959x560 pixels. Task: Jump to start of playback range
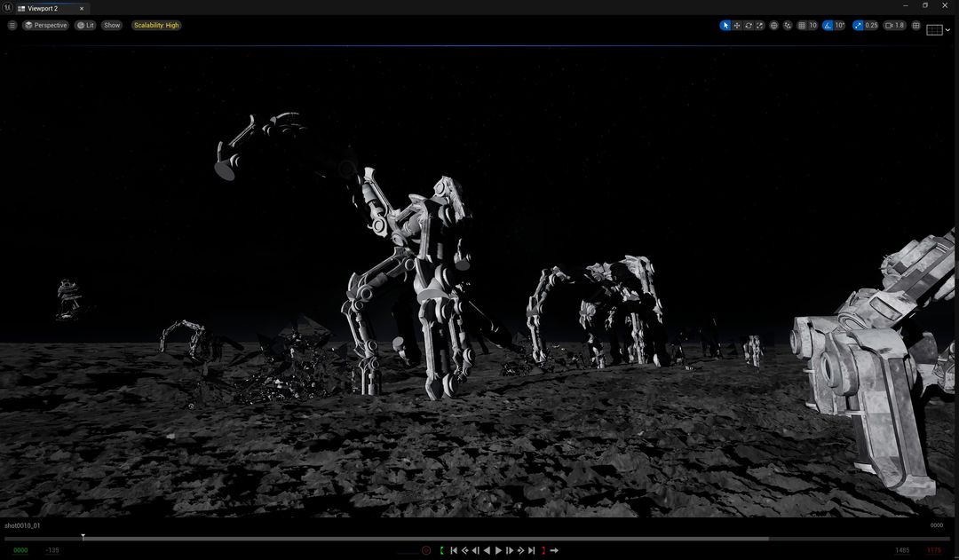(x=454, y=551)
